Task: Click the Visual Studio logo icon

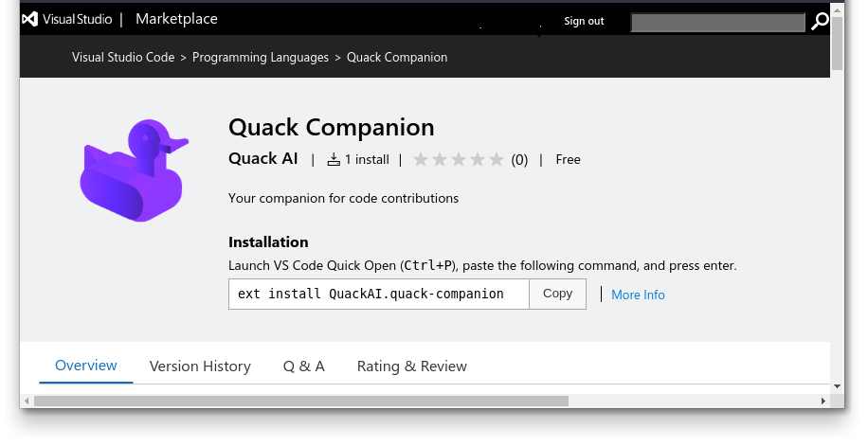Action: tap(30, 19)
